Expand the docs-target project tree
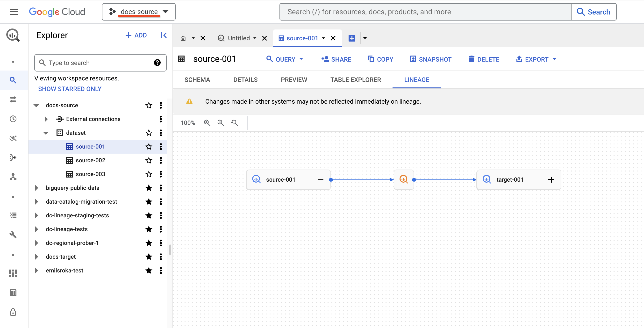 point(37,257)
